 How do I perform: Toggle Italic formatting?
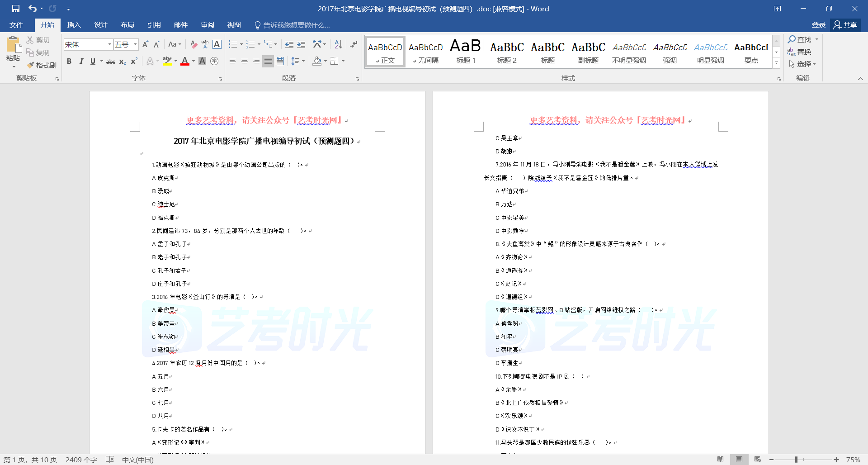coord(81,62)
